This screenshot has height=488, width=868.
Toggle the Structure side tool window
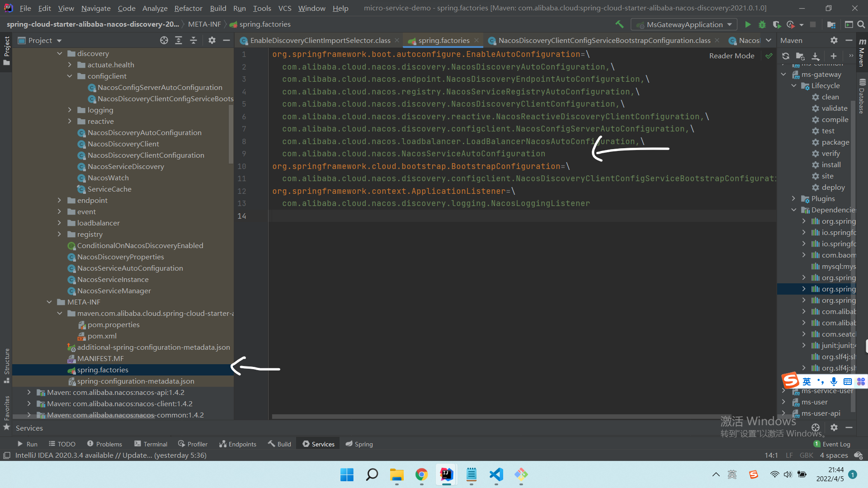pos(7,366)
